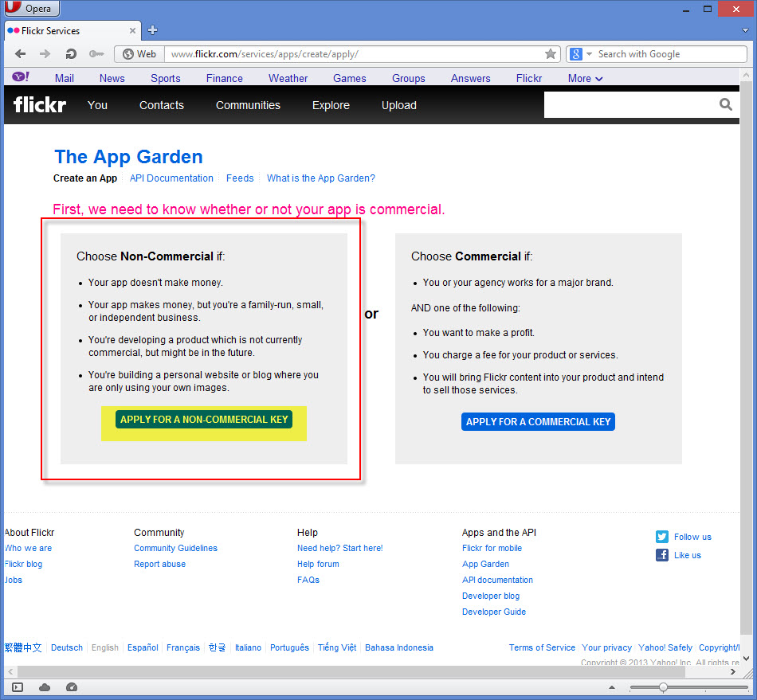
Task: Open Weather in the Yahoo bar
Action: [x=288, y=78]
